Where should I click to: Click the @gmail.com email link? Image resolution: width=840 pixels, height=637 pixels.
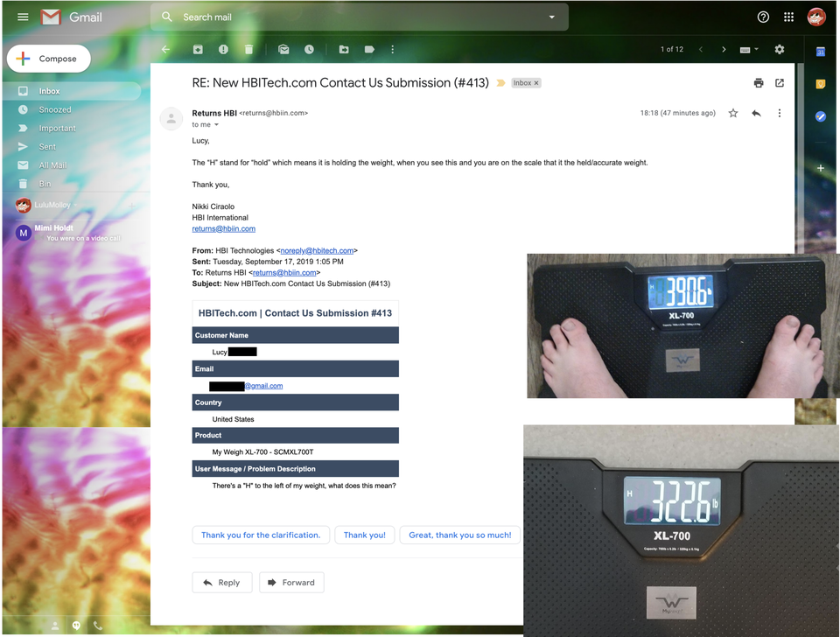[x=263, y=386]
